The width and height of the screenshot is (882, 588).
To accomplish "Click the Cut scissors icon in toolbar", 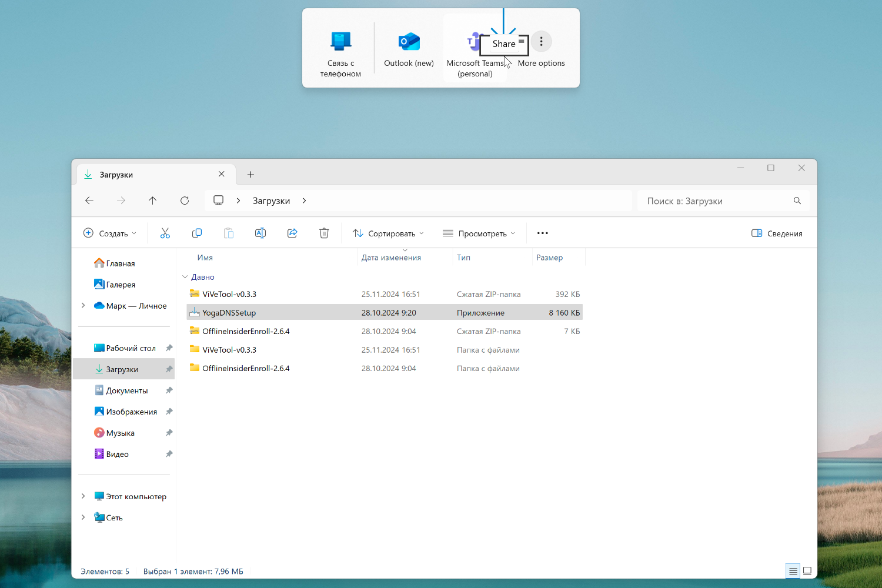I will coord(165,233).
